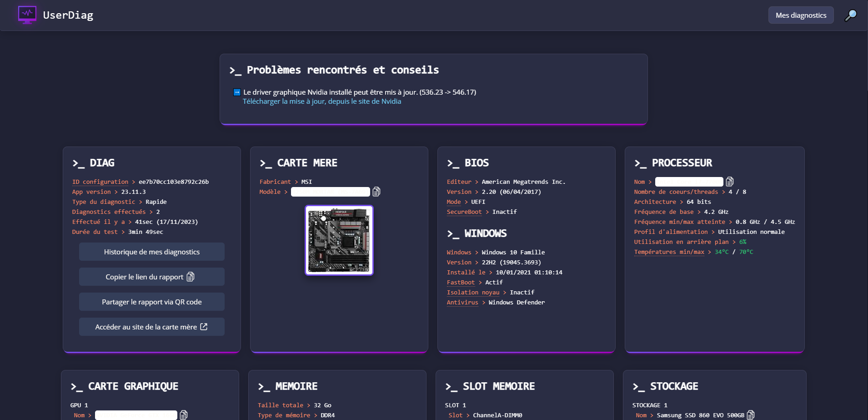The image size is (868, 420).
Task: Select the processor base frequency 4.2 GHz
Action: [x=716, y=212]
